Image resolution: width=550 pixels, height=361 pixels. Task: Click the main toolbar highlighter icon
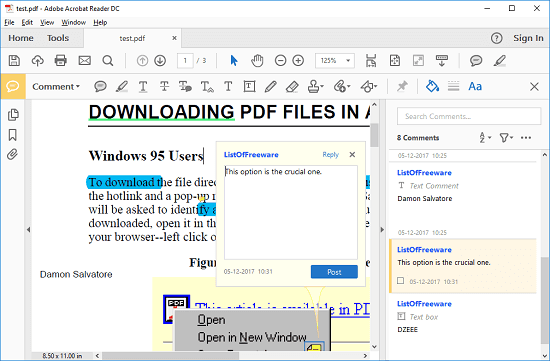[500, 61]
